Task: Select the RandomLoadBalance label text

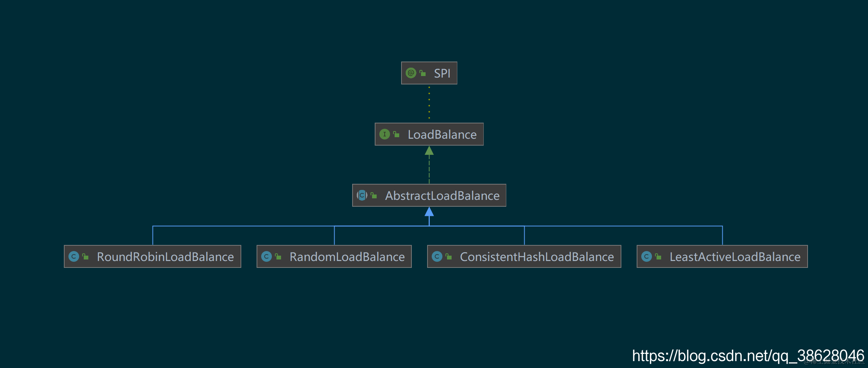Action: (x=347, y=257)
